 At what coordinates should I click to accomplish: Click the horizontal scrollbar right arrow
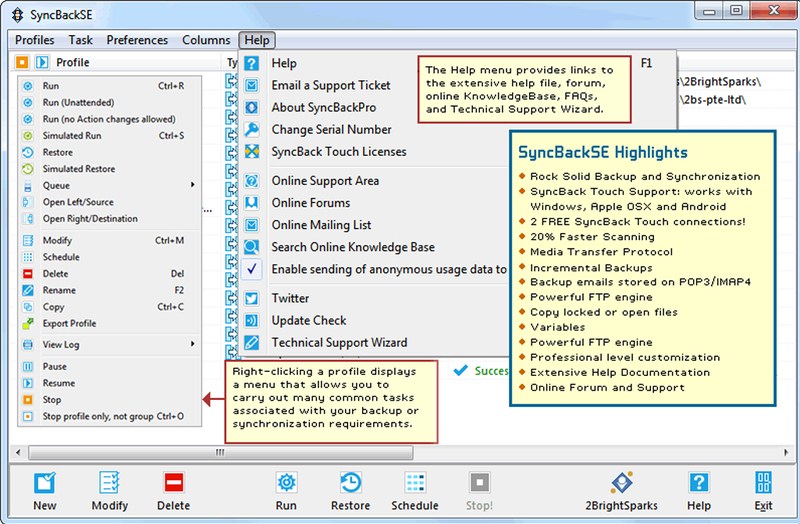pos(786,452)
